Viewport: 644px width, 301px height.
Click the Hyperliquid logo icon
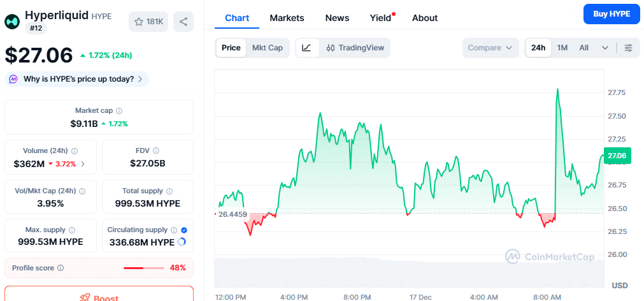click(x=12, y=22)
